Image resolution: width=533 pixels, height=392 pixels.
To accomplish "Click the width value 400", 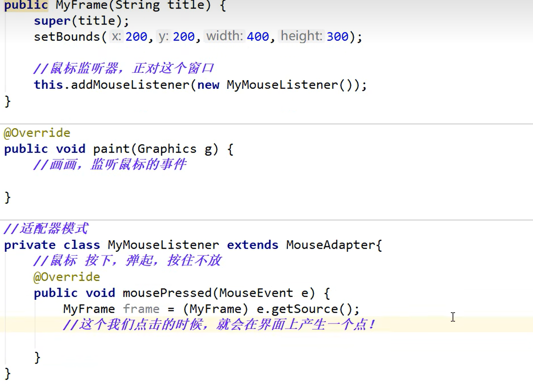I will click(258, 37).
